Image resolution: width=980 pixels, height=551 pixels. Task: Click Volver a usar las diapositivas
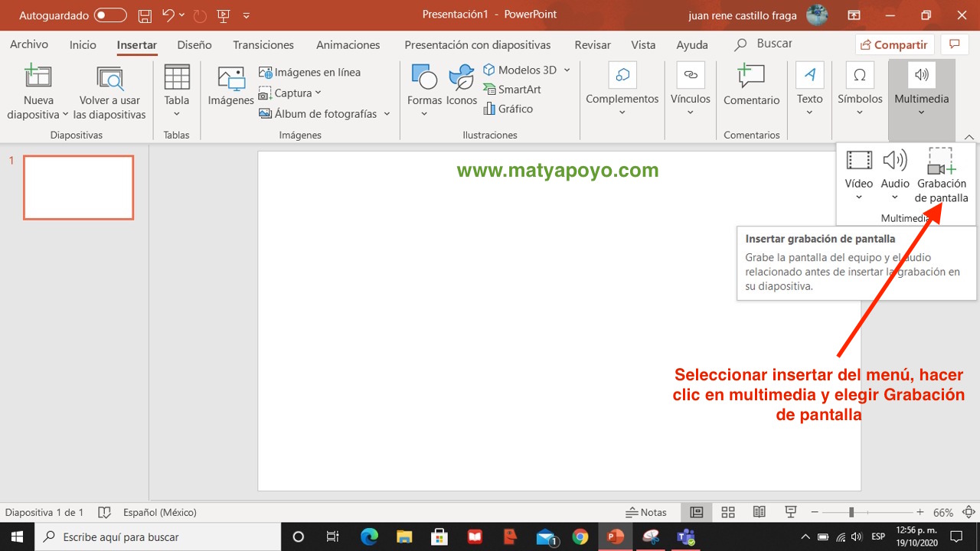pyautogui.click(x=109, y=93)
